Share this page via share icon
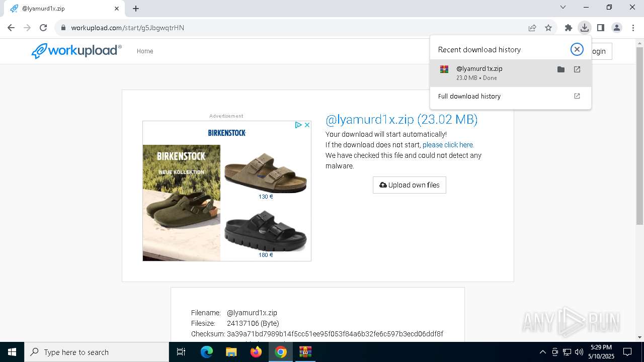The height and width of the screenshot is (362, 644). [532, 28]
